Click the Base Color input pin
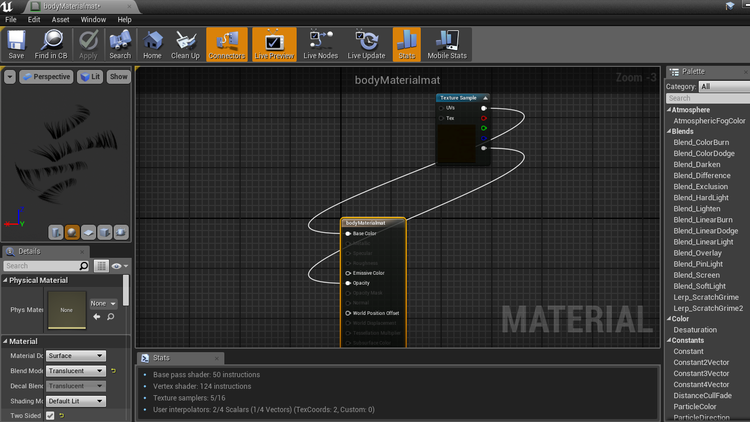Image resolution: width=750 pixels, height=422 pixels. point(348,233)
